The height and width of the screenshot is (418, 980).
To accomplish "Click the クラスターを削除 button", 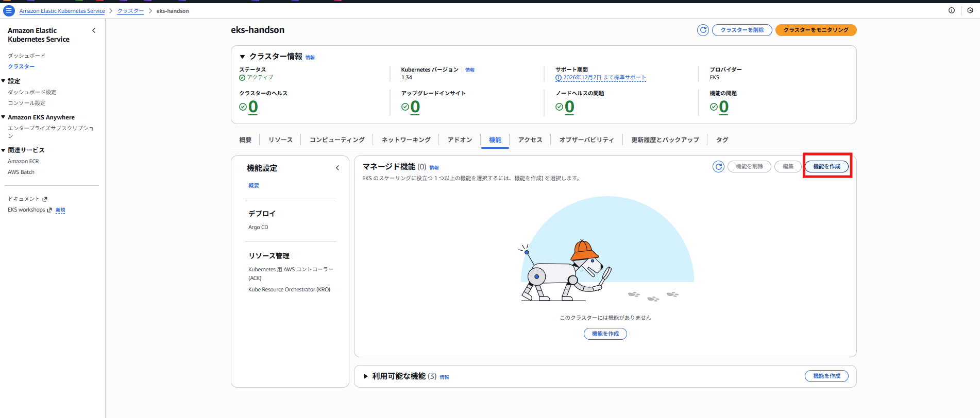I will pos(742,30).
